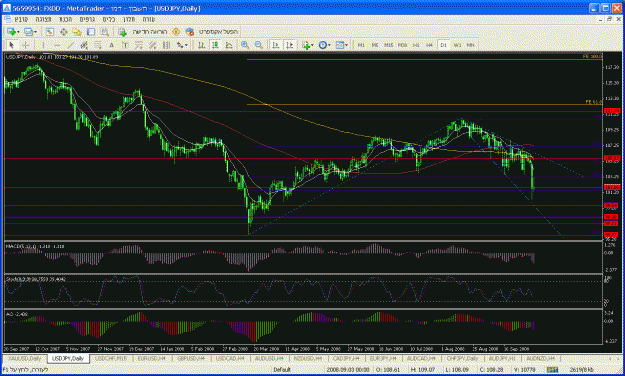625x376 pixels.
Task: Open the periods clock dropdown
Action: click(324, 45)
